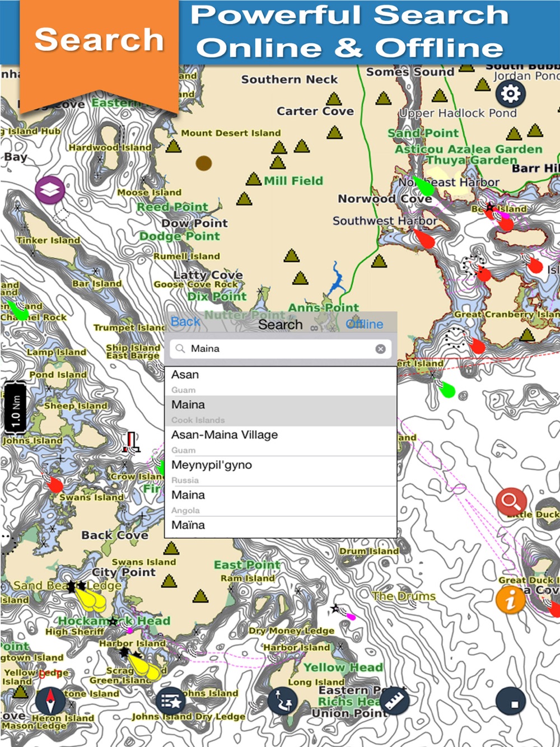
Task: Tap the Yellow Head label
Action: point(343,667)
